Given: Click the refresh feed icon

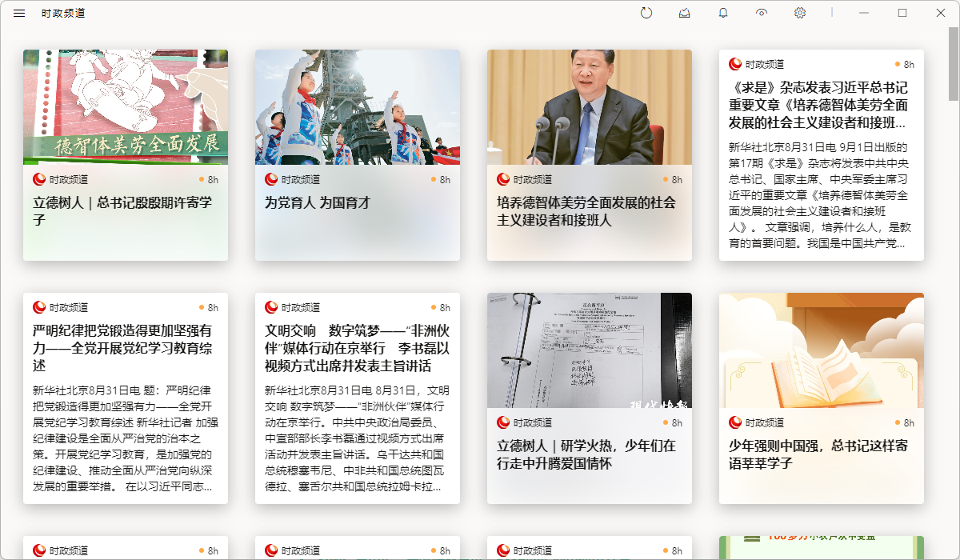Looking at the screenshot, I should [646, 13].
